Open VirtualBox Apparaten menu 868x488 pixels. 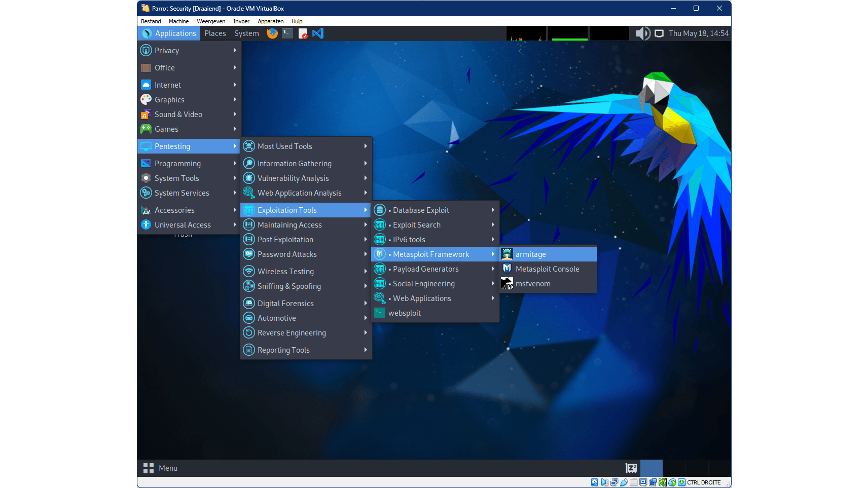click(x=270, y=21)
